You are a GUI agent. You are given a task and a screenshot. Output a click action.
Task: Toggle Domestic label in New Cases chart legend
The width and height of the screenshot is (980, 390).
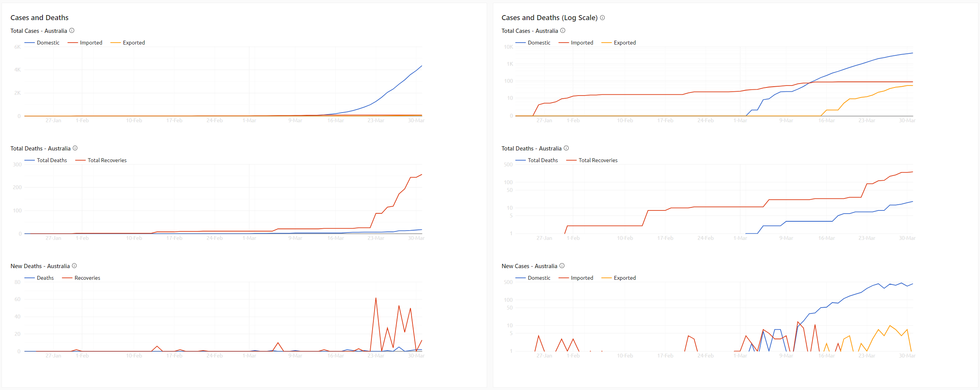(539, 278)
